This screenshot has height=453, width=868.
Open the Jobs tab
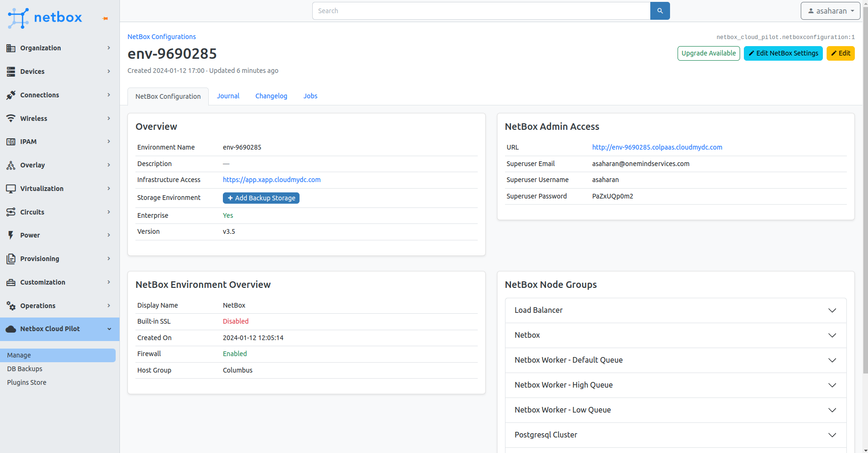310,96
